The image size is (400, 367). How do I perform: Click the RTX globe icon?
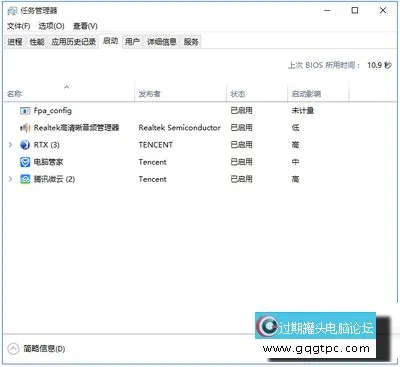(x=25, y=145)
